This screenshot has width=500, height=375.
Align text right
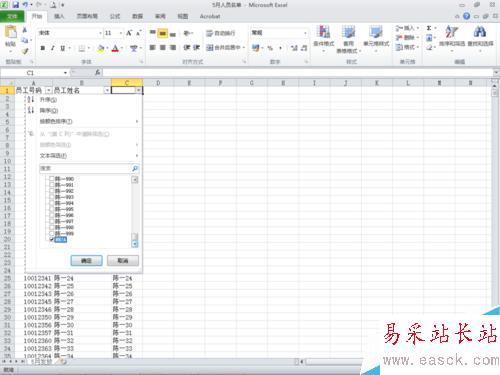pos(173,48)
